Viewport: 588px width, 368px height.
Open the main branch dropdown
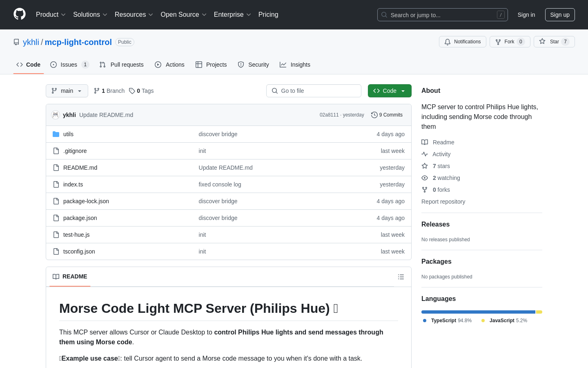[x=67, y=91]
